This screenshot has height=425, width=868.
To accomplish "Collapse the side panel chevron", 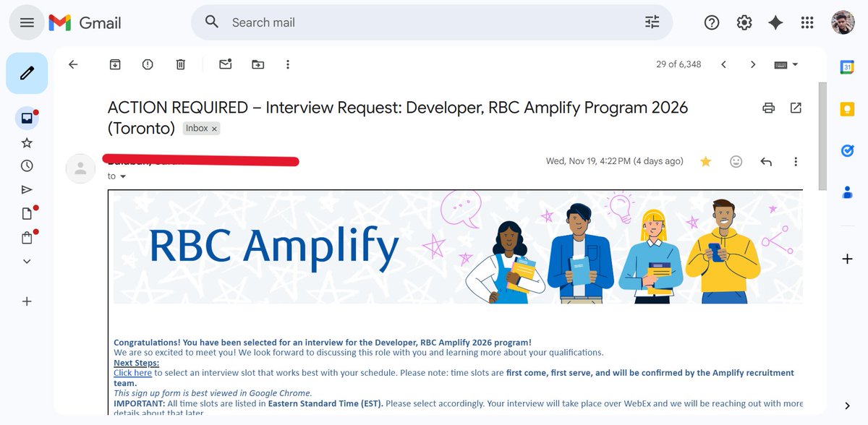I will [847, 405].
